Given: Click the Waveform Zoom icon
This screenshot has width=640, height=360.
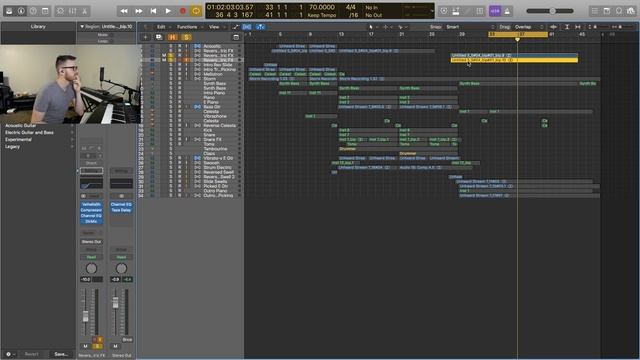Looking at the screenshot, I should tap(553, 27).
